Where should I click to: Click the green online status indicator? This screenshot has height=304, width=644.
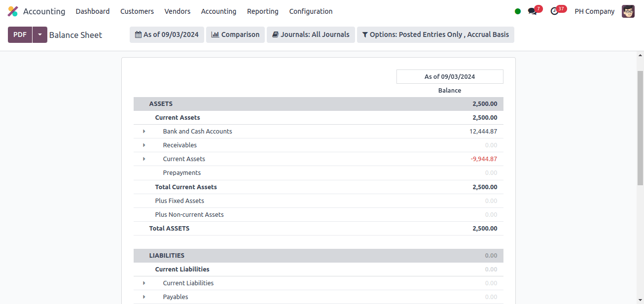point(518,11)
